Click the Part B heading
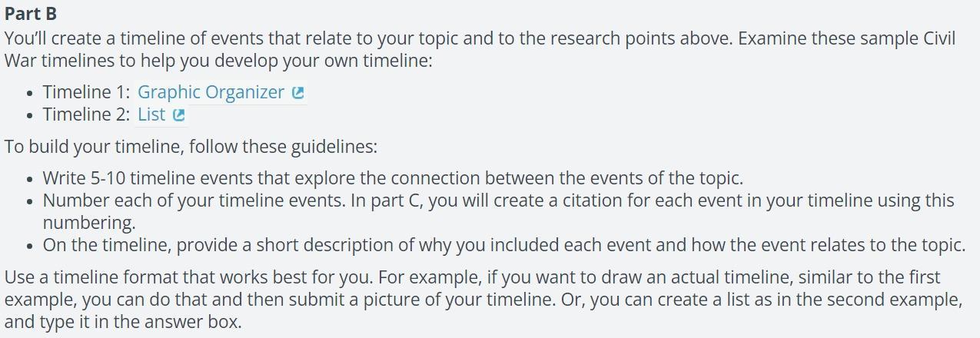 pyautogui.click(x=31, y=14)
